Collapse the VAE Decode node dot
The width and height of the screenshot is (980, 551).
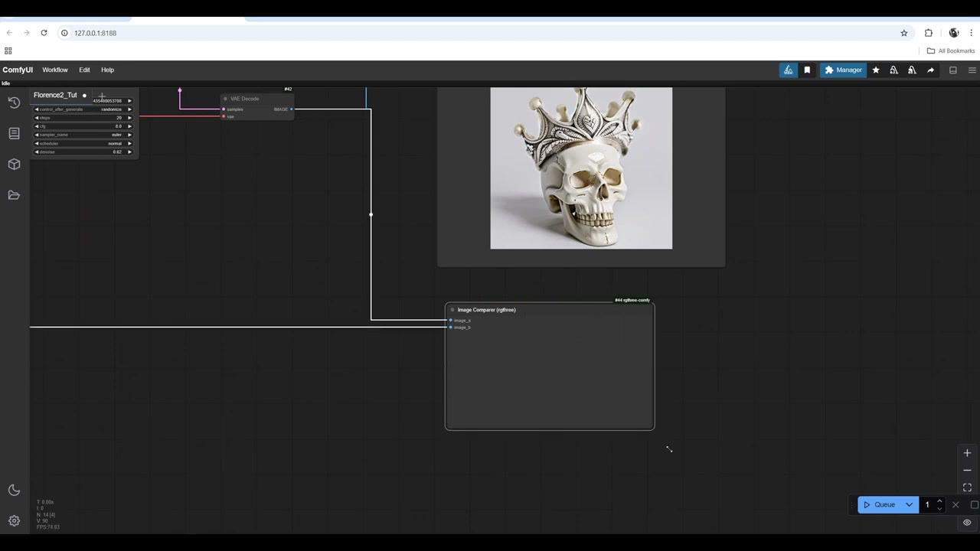(x=225, y=99)
